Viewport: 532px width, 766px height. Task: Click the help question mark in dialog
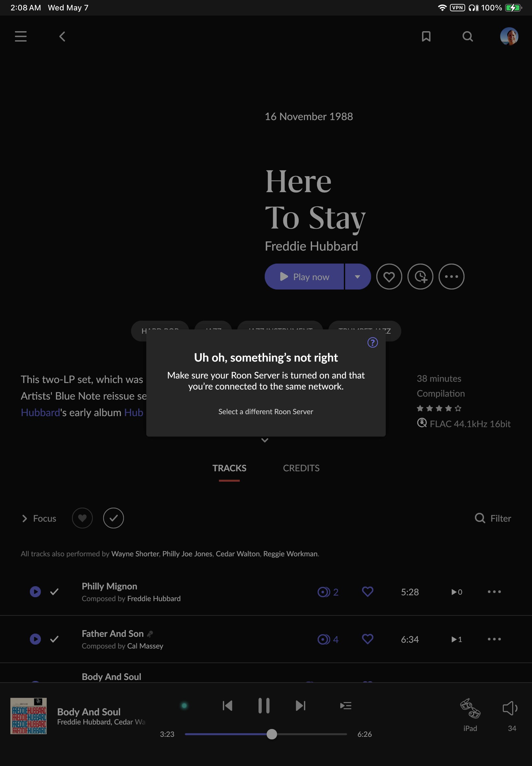click(372, 342)
